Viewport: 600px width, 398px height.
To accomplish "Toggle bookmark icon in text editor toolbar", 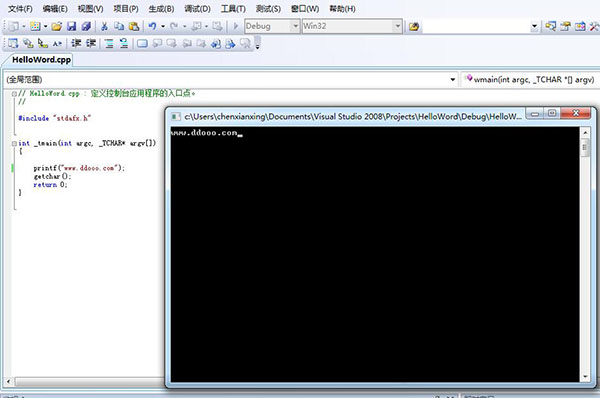I will [142, 43].
